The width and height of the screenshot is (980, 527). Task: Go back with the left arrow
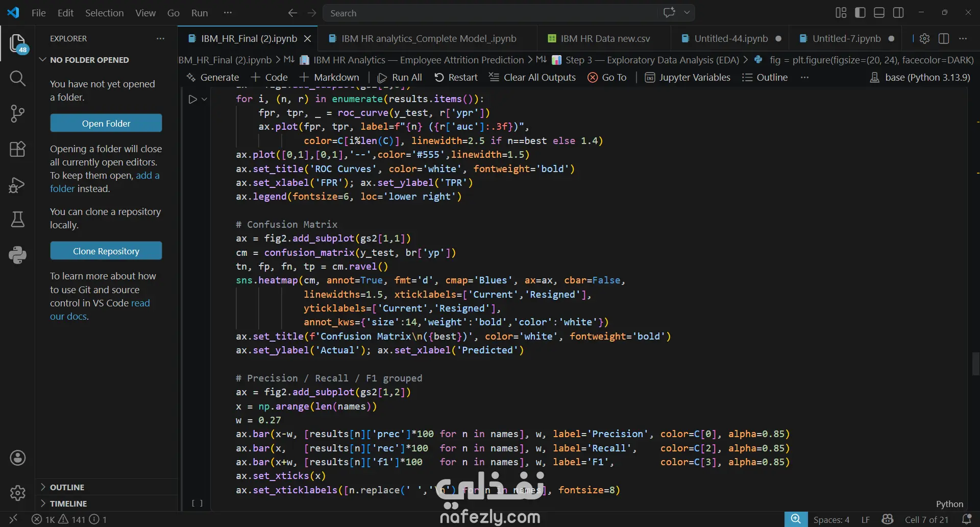click(292, 13)
